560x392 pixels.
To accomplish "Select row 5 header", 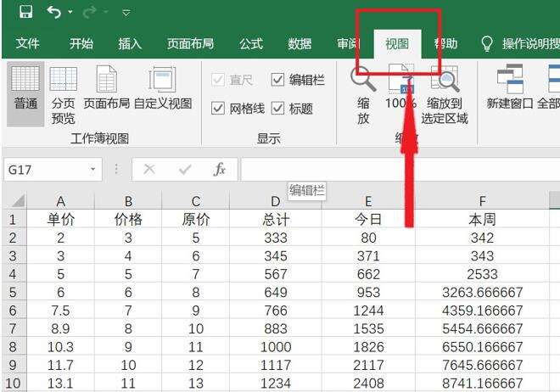I will click(14, 292).
